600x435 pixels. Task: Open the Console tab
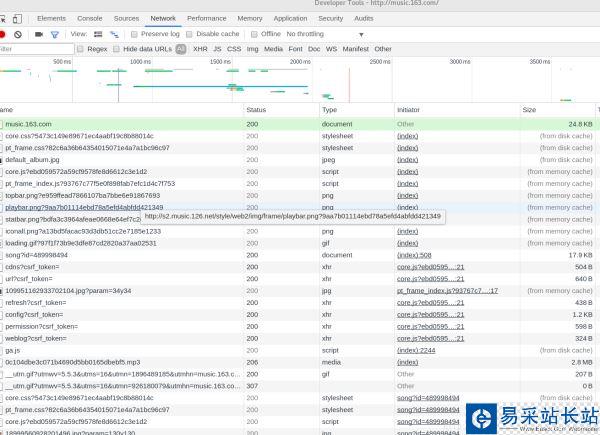point(90,18)
